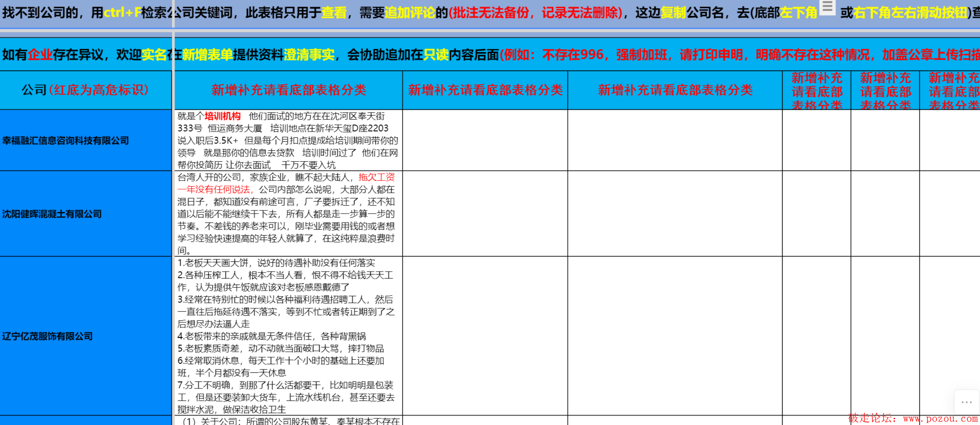Click the 公司(红底为高危标识) header cell

click(x=85, y=90)
